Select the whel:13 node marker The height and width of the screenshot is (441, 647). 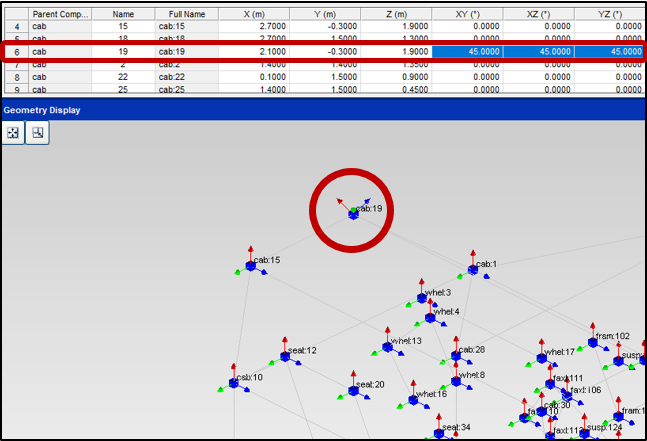(387, 347)
